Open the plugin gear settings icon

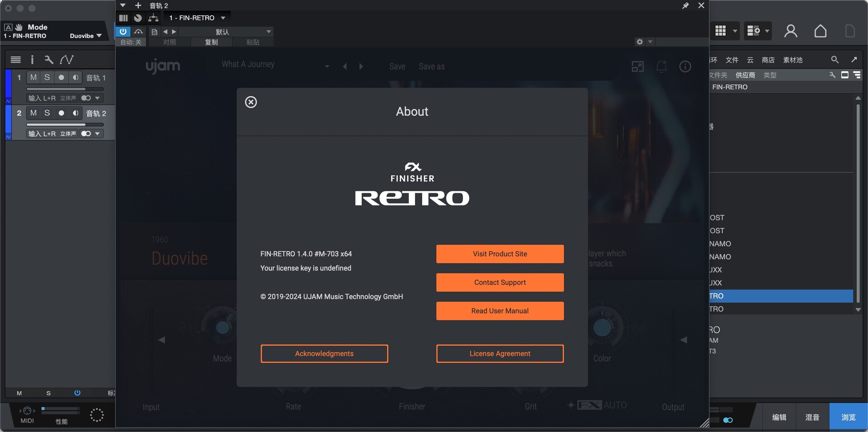tap(640, 42)
